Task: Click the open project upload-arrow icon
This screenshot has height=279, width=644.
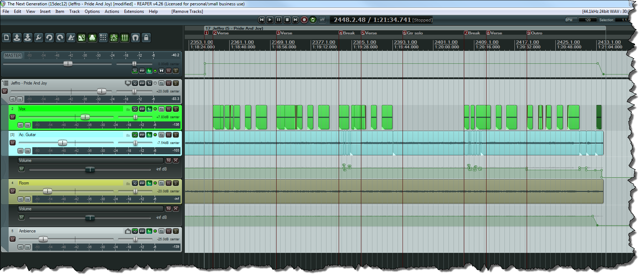Action: 17,38
